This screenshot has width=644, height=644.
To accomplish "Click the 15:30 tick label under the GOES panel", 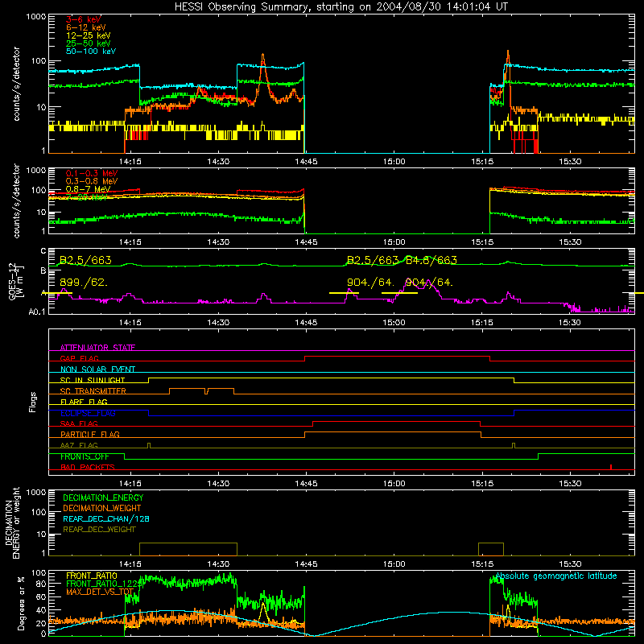I will (570, 323).
